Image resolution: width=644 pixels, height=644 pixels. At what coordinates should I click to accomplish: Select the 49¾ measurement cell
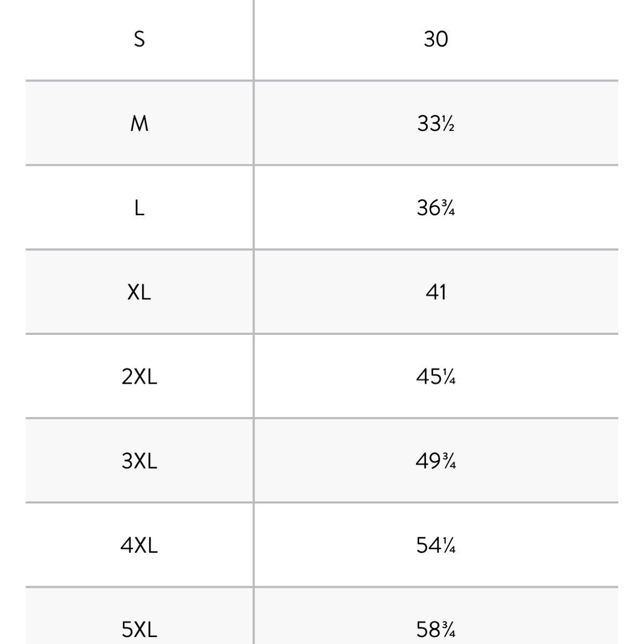click(435, 461)
